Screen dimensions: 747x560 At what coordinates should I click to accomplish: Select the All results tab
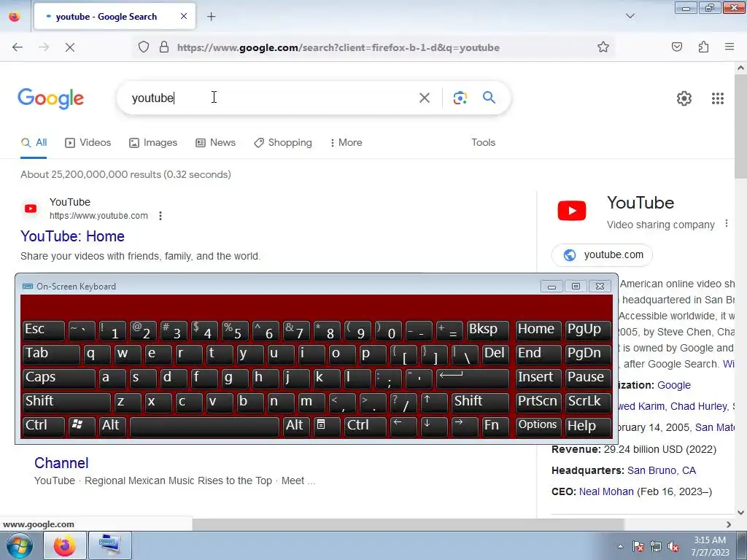point(34,142)
